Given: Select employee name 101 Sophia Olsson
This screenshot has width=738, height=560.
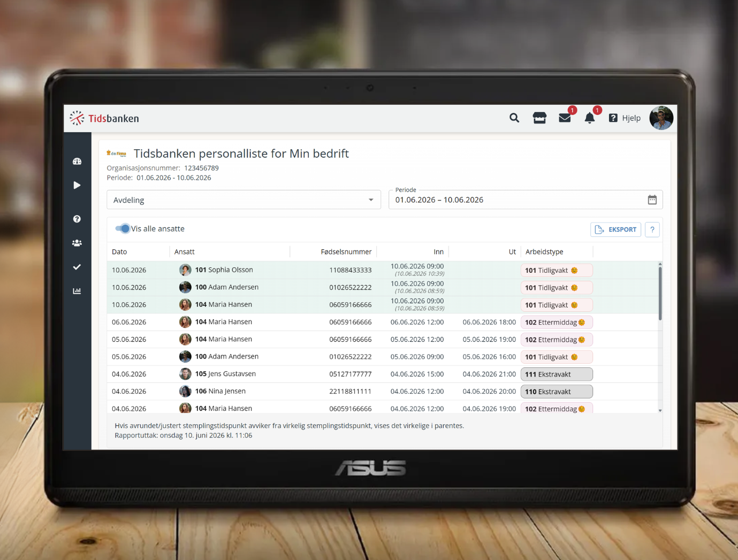Looking at the screenshot, I should pyautogui.click(x=224, y=270).
